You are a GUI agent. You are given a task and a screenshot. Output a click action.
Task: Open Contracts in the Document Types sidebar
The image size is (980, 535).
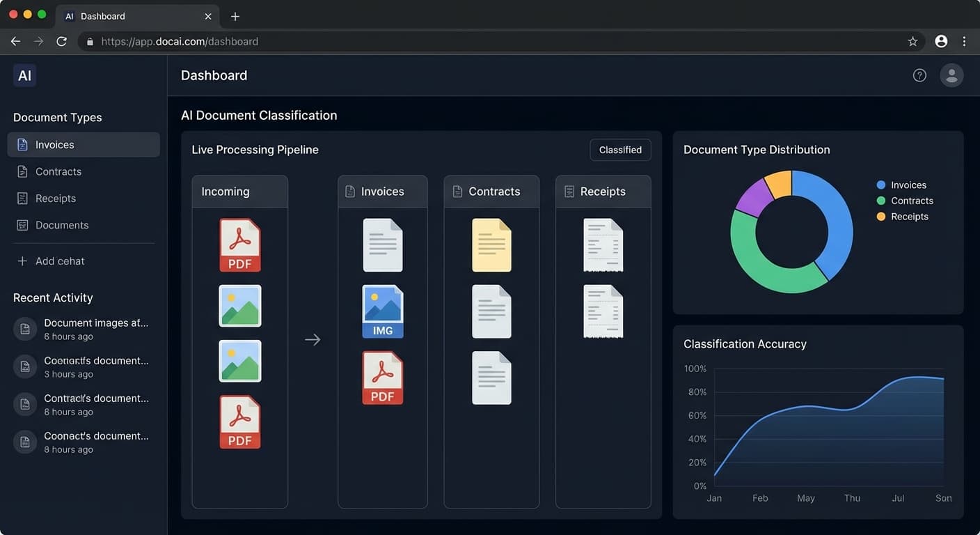click(84, 171)
